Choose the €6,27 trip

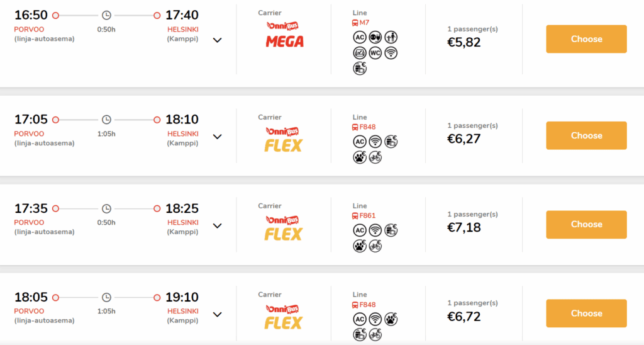tap(586, 135)
